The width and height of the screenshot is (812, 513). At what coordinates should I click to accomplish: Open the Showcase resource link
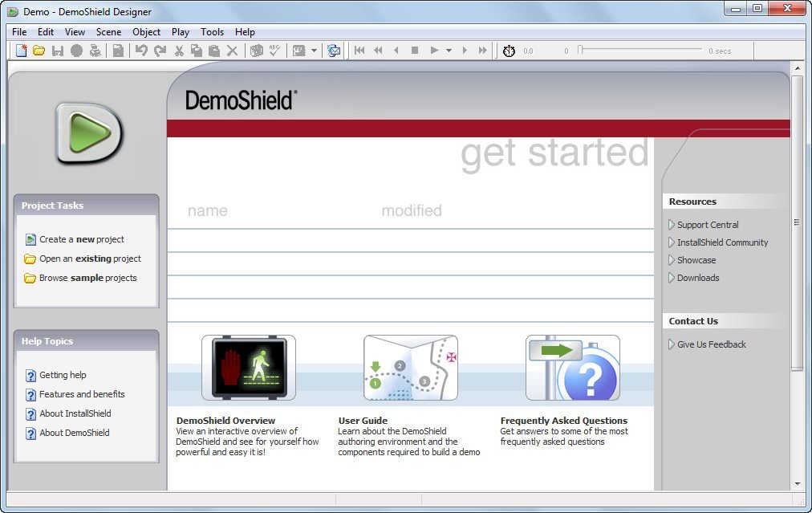(x=696, y=260)
